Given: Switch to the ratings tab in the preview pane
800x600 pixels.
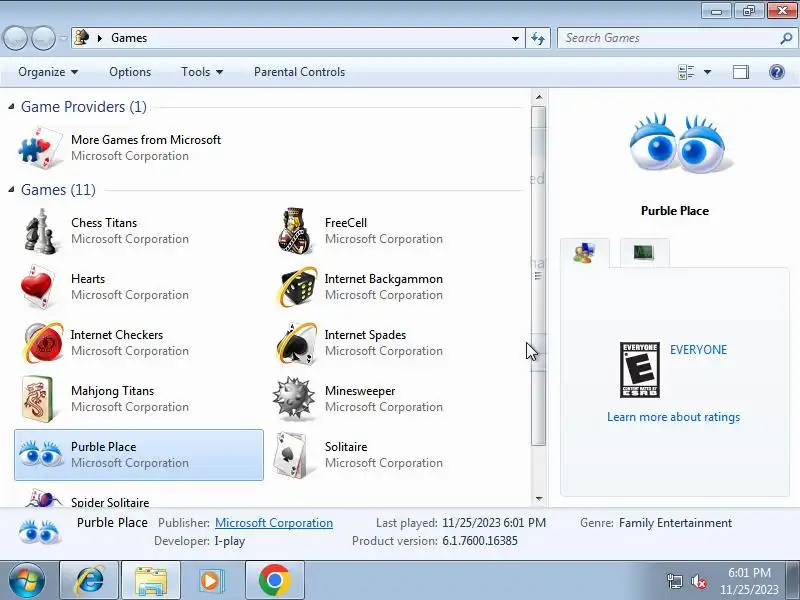Looking at the screenshot, I should [585, 253].
